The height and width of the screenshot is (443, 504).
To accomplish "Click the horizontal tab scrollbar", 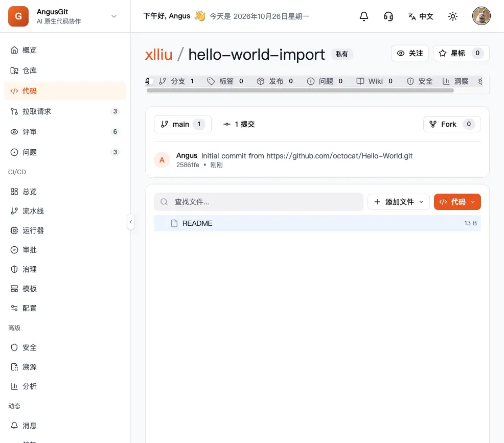I will point(300,90).
